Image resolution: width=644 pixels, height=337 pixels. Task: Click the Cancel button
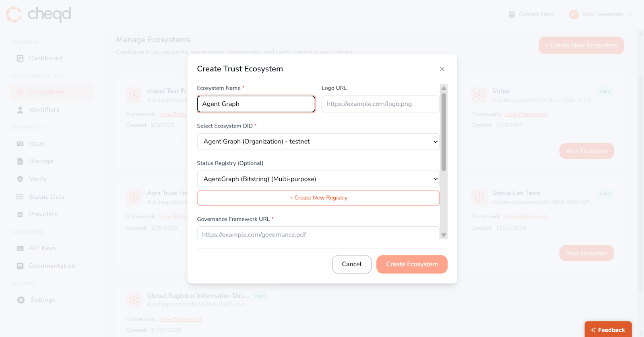[x=351, y=264]
